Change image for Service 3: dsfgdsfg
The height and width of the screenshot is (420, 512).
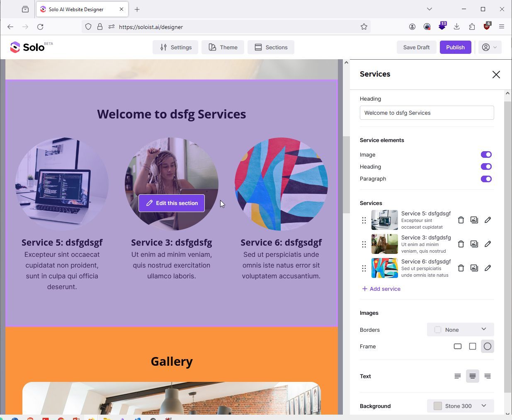click(x=474, y=244)
